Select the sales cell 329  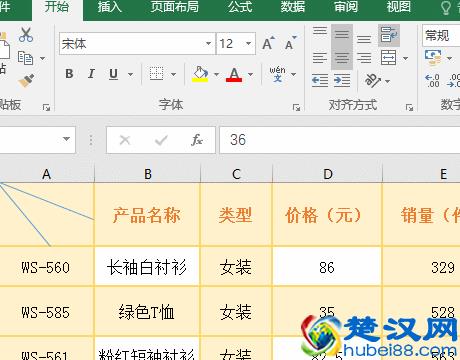point(422,267)
